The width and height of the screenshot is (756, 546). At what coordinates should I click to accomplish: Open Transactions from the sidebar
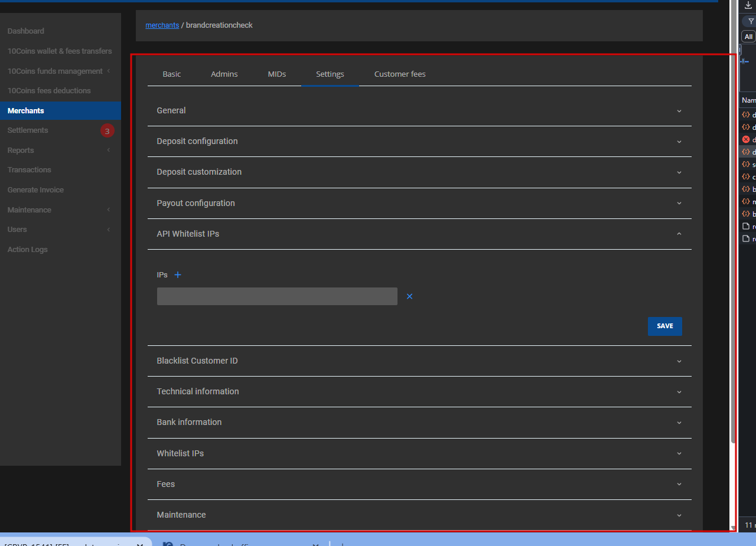(30, 170)
